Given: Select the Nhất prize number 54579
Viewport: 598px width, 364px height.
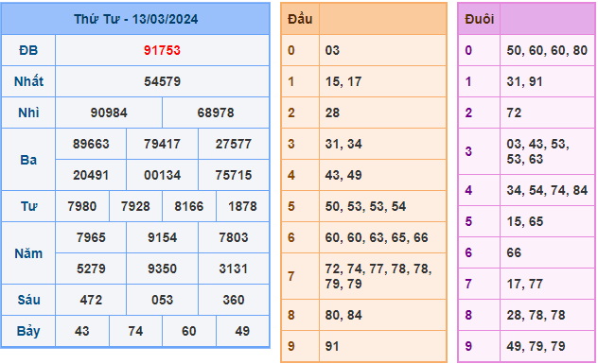Looking at the screenshot, I should (162, 81).
